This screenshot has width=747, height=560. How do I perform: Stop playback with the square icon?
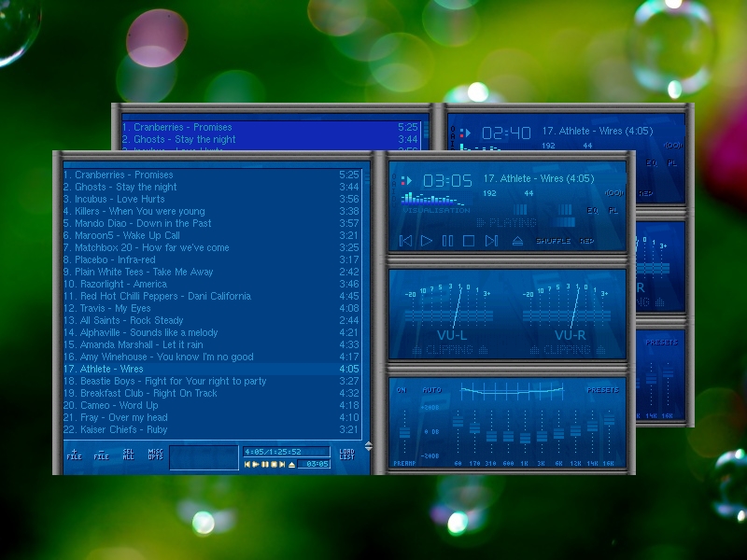[469, 241]
